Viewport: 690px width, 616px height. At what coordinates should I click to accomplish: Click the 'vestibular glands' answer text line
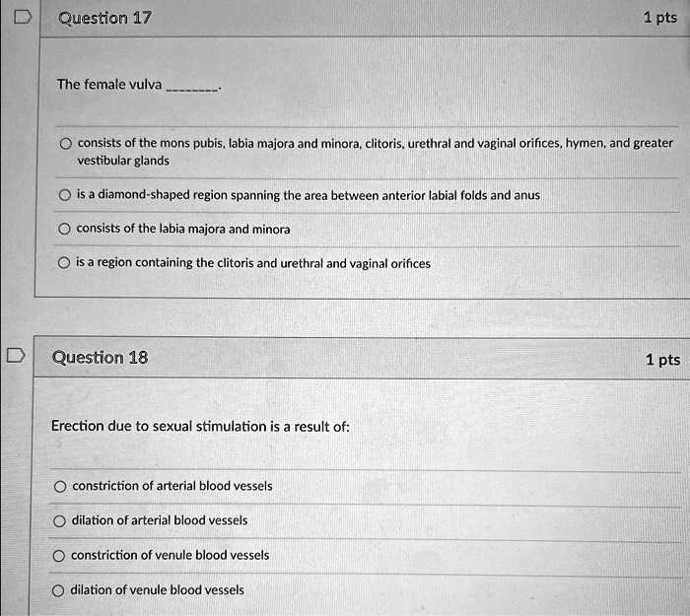tap(123, 161)
